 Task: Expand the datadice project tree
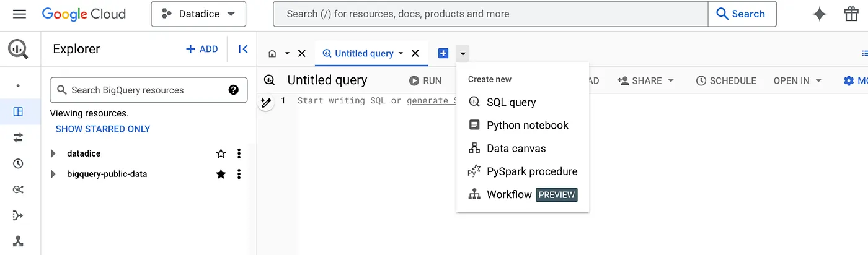53,153
